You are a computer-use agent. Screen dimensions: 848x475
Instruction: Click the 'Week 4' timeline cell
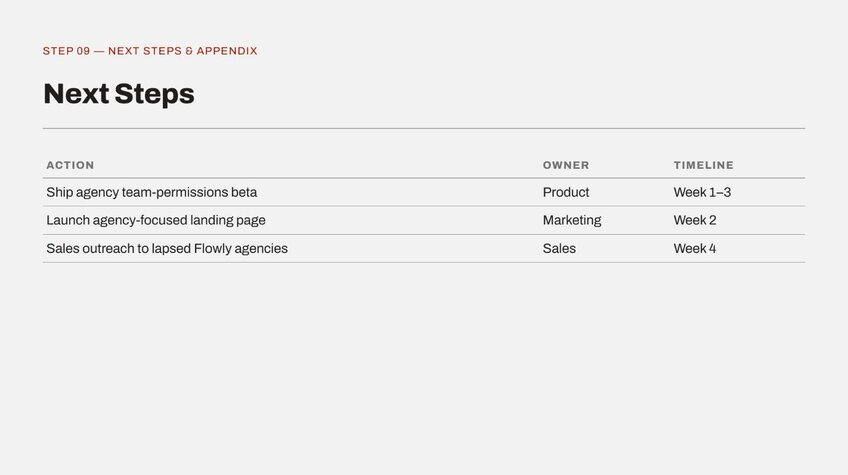(x=694, y=248)
